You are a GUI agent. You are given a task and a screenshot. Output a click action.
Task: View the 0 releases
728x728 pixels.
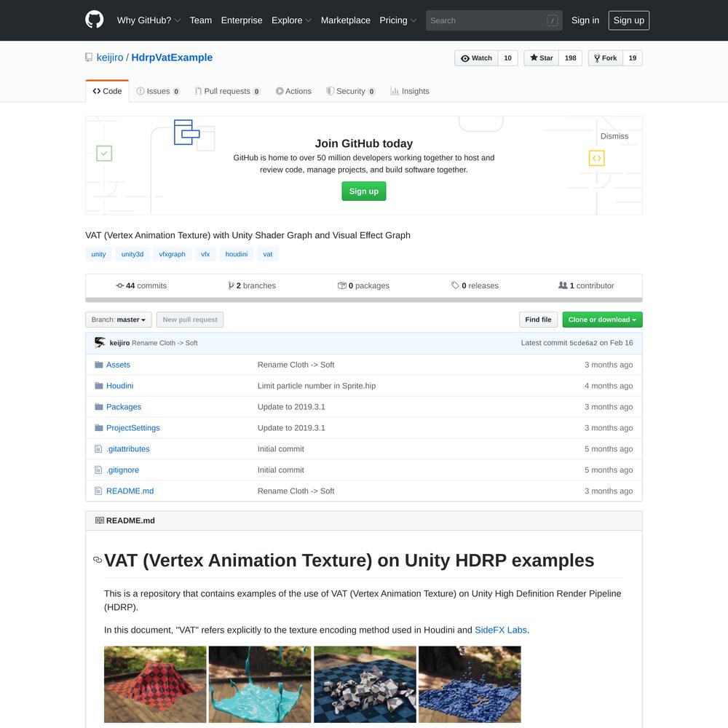click(475, 285)
